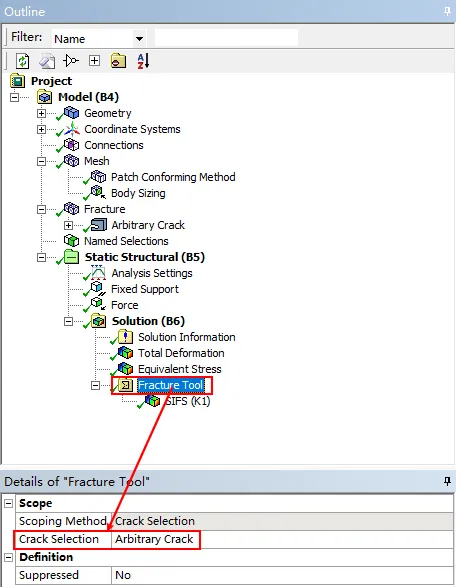This screenshot has width=456, height=587.
Task: Click the folder icon in Outline toolbar
Action: (118, 61)
